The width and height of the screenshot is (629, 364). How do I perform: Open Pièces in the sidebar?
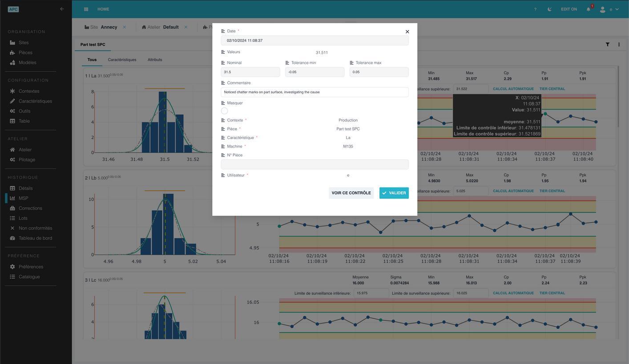coord(25,52)
